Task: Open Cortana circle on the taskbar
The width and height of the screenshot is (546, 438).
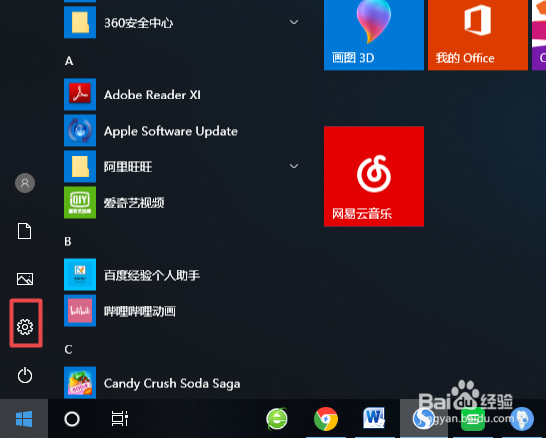Action: click(72, 419)
